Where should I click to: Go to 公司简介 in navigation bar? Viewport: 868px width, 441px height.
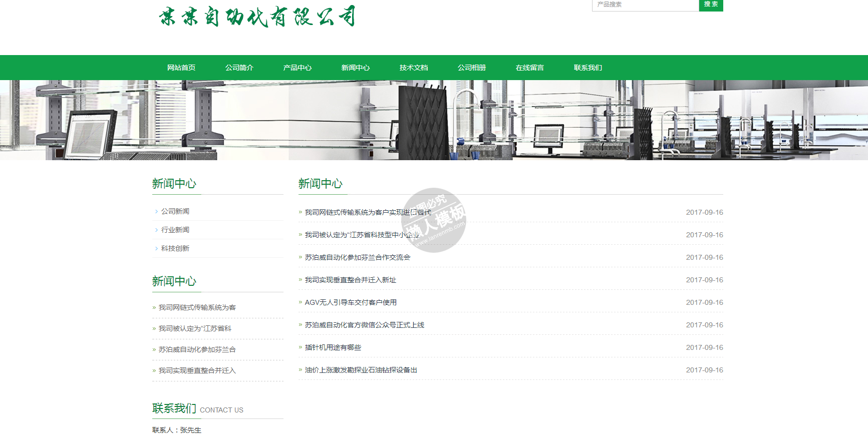239,68
